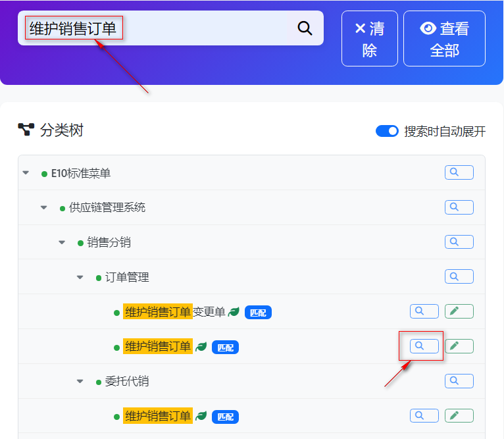Viewport: 504px width, 439px height.
Task: Collapse the 供应链管理系统 node
Action: click(44, 208)
